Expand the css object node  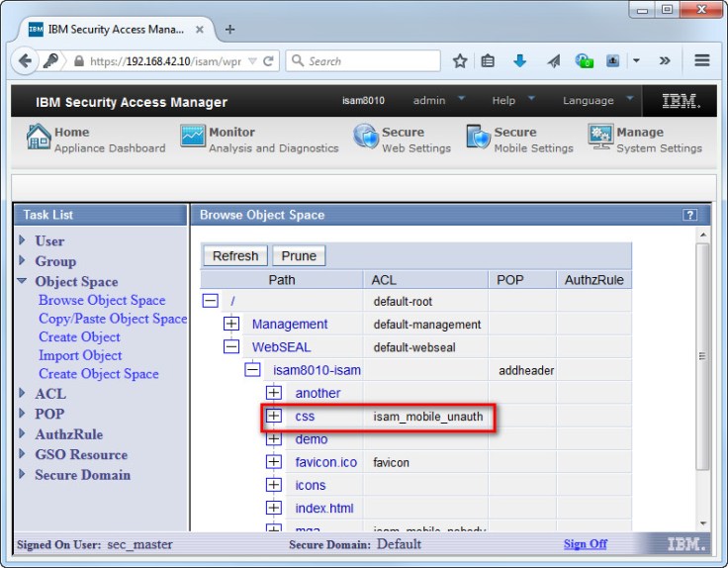[274, 417]
